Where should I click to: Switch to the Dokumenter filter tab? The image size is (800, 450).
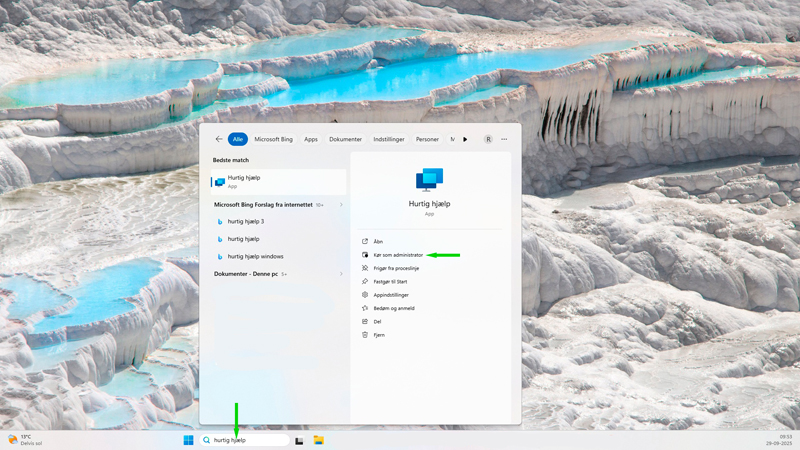click(345, 139)
